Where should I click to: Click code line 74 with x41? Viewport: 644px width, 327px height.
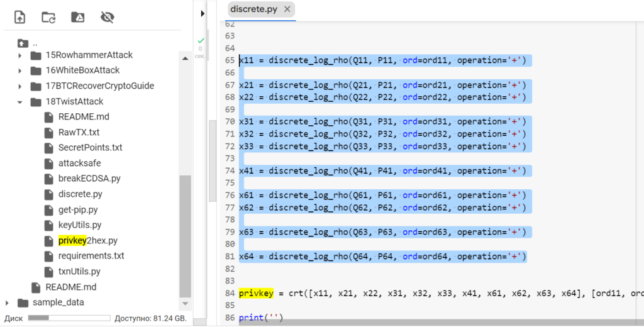click(382, 171)
